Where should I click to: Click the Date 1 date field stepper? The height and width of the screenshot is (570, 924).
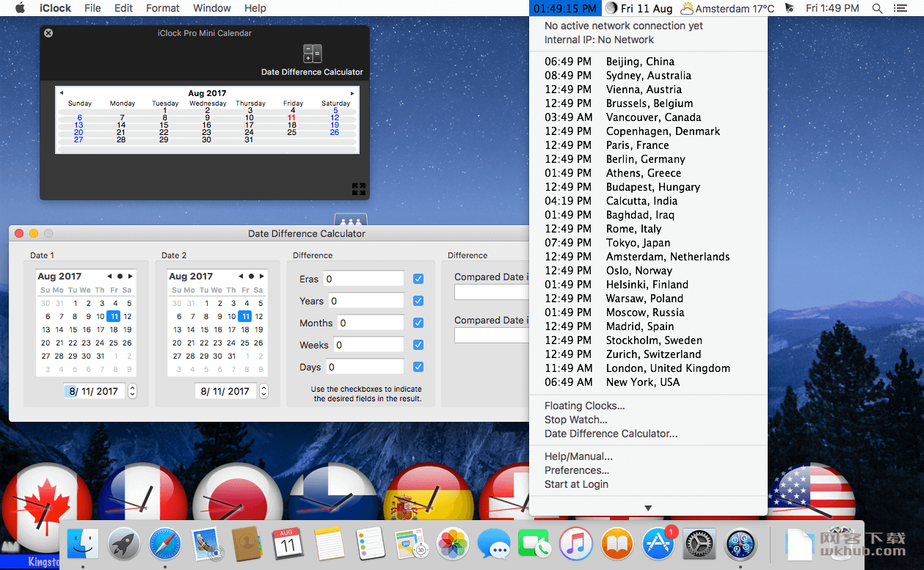[x=132, y=391]
